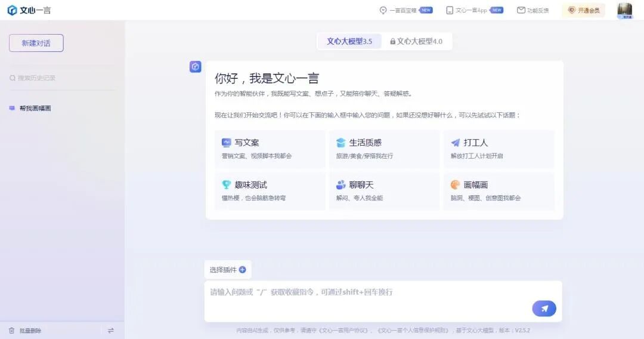This screenshot has height=339, width=644.
Task: Open the 文心一言用户协议 link
Action: (343, 331)
